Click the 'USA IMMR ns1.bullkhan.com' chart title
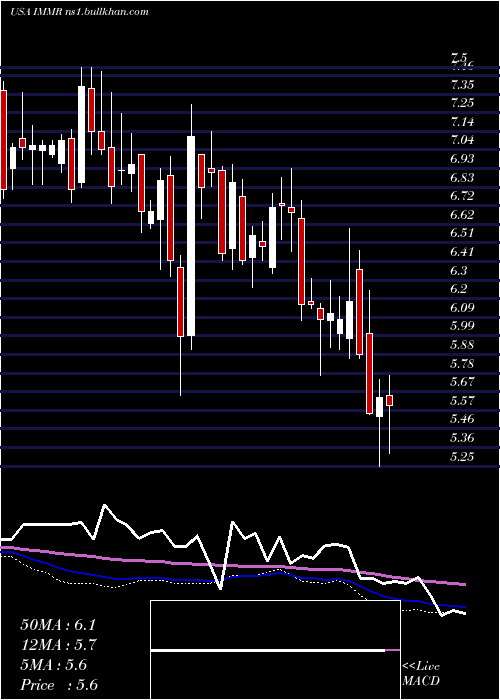Image resolution: width=500 pixels, height=700 pixels. pyautogui.click(x=79, y=12)
